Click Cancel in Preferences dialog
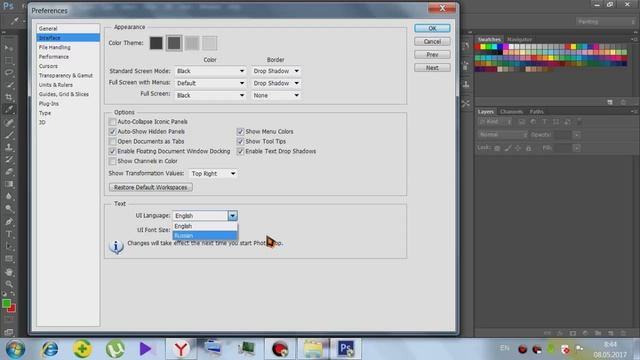Screen dimensions: 640x360 click(432, 42)
